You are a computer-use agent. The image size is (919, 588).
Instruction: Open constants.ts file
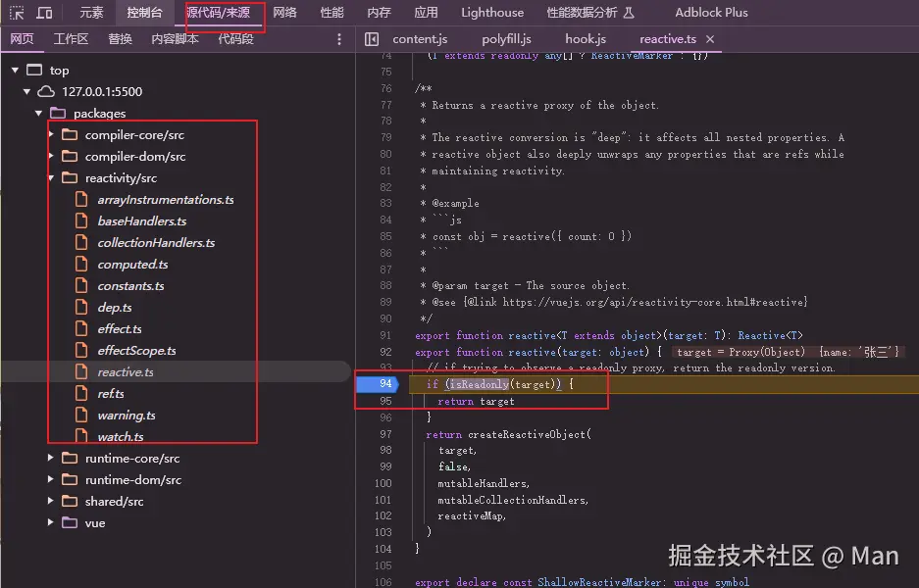tap(130, 286)
